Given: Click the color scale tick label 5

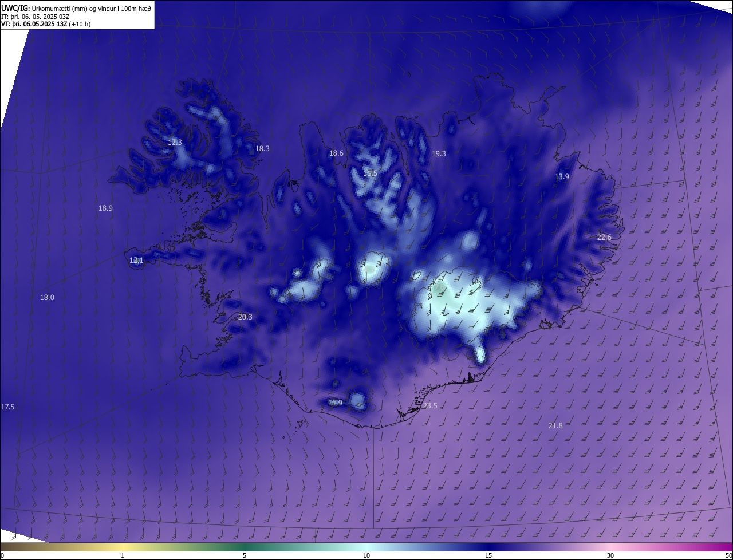Looking at the screenshot, I should tap(245, 555).
